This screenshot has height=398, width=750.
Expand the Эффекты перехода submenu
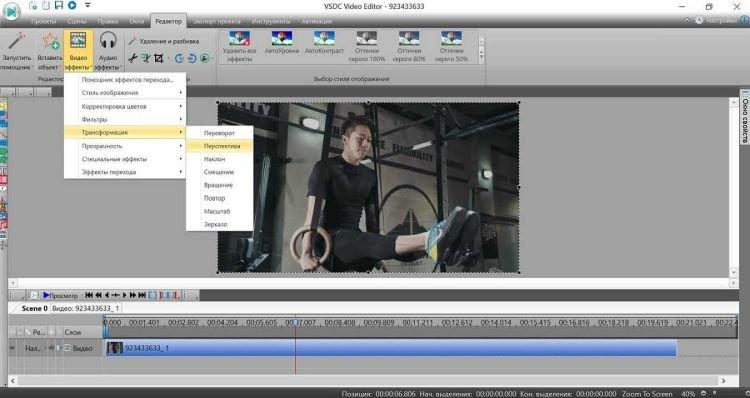(125, 172)
